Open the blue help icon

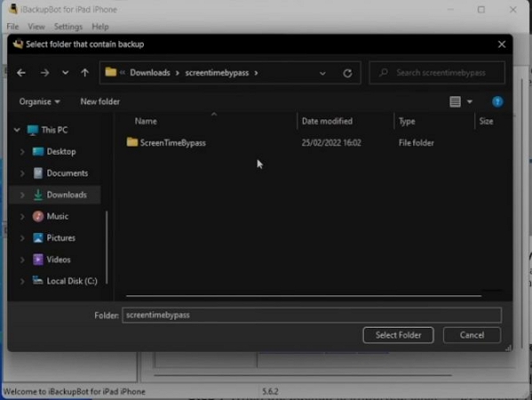point(497,101)
